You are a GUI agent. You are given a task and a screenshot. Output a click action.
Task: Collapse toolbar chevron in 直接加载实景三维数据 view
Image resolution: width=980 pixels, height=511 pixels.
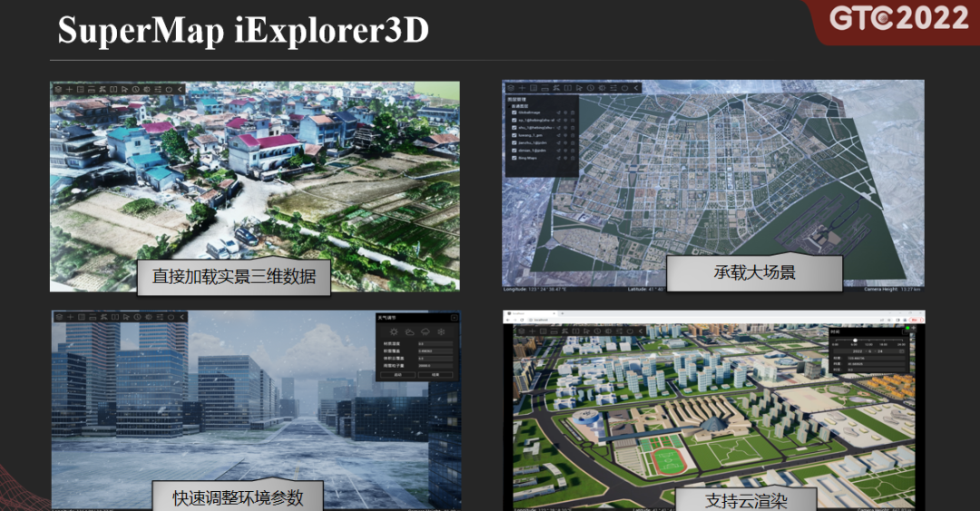(180, 90)
